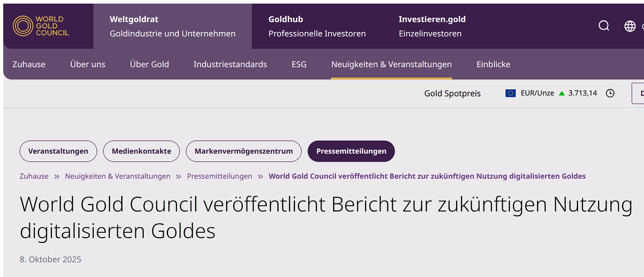The width and height of the screenshot is (644, 277).
Task: Open the Einblicke menu item
Action: pyautogui.click(x=493, y=64)
